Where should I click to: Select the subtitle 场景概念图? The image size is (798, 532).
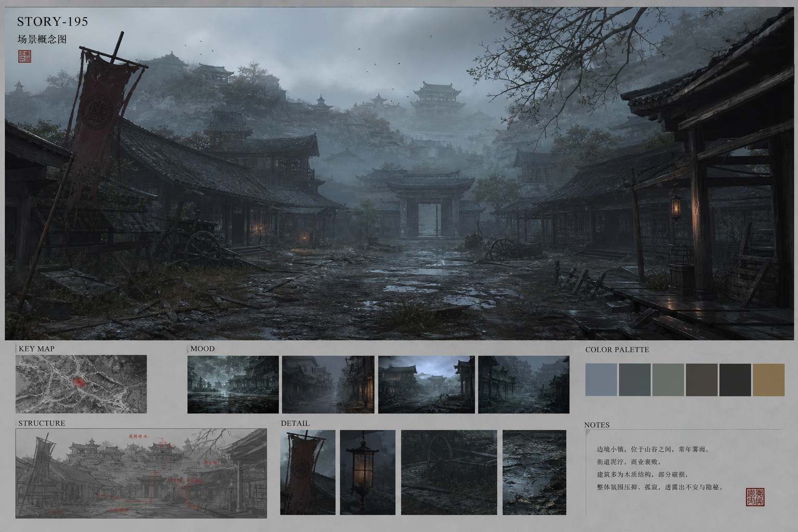coord(42,39)
